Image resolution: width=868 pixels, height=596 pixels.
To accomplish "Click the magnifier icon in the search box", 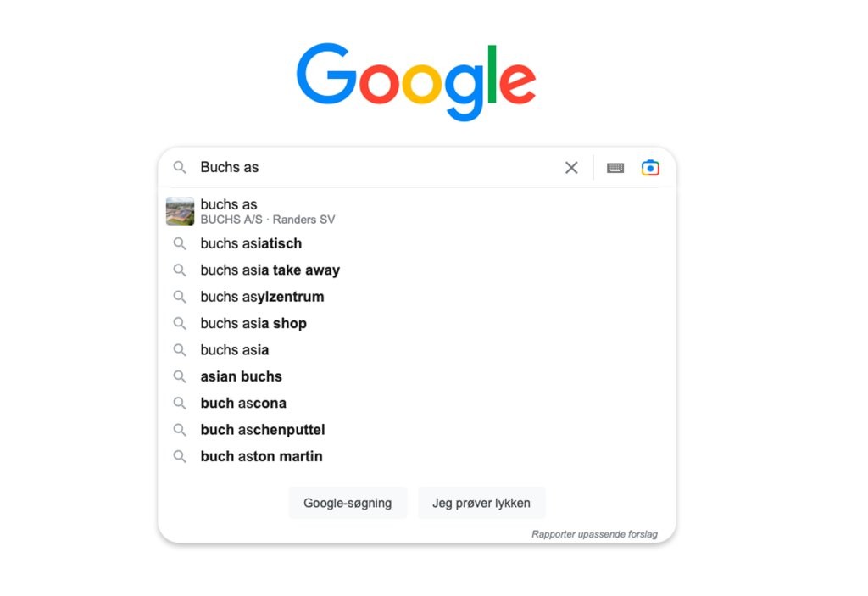I will point(180,168).
